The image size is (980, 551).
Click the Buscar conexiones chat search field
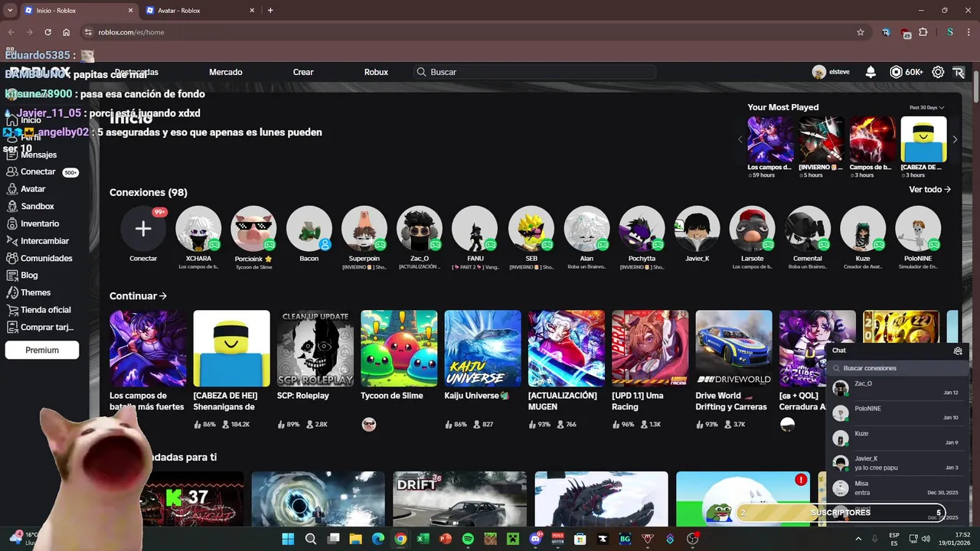pos(897,368)
